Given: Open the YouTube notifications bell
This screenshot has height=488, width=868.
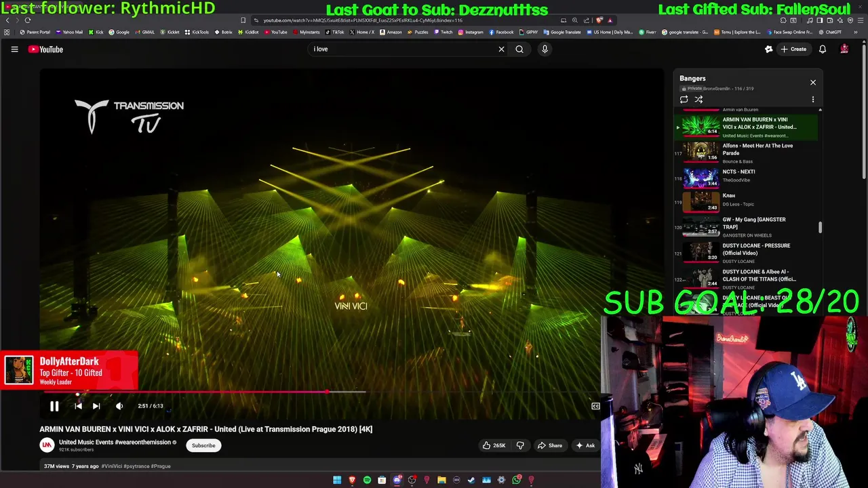Looking at the screenshot, I should (x=823, y=49).
